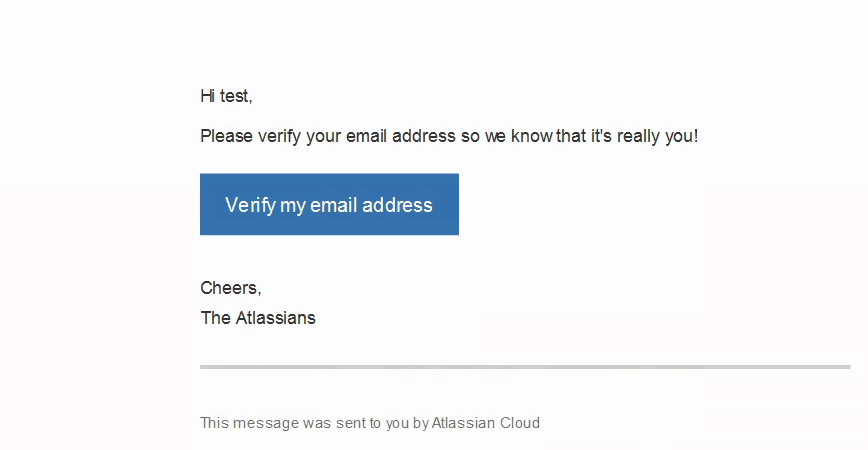
Task: Click the word 'address' on the blue button
Action: pos(397,205)
